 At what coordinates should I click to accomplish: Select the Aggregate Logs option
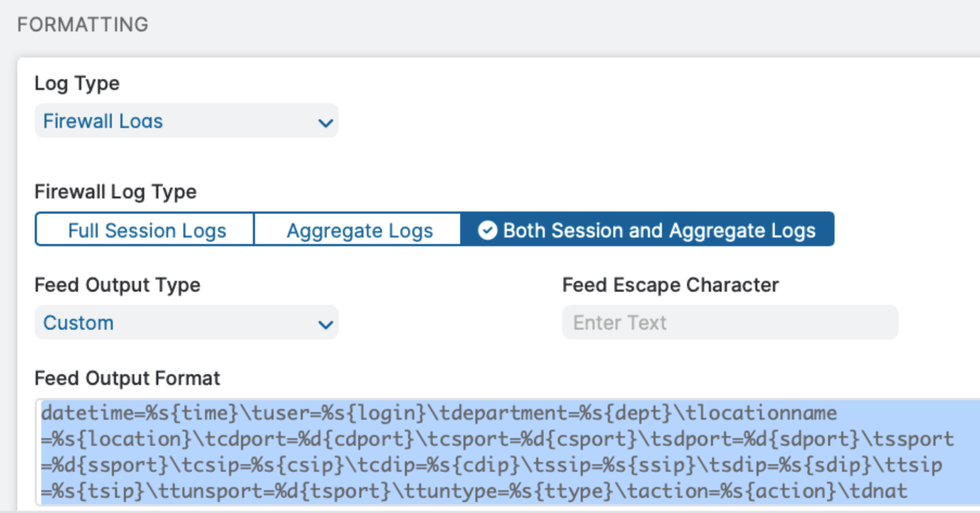coord(357,230)
